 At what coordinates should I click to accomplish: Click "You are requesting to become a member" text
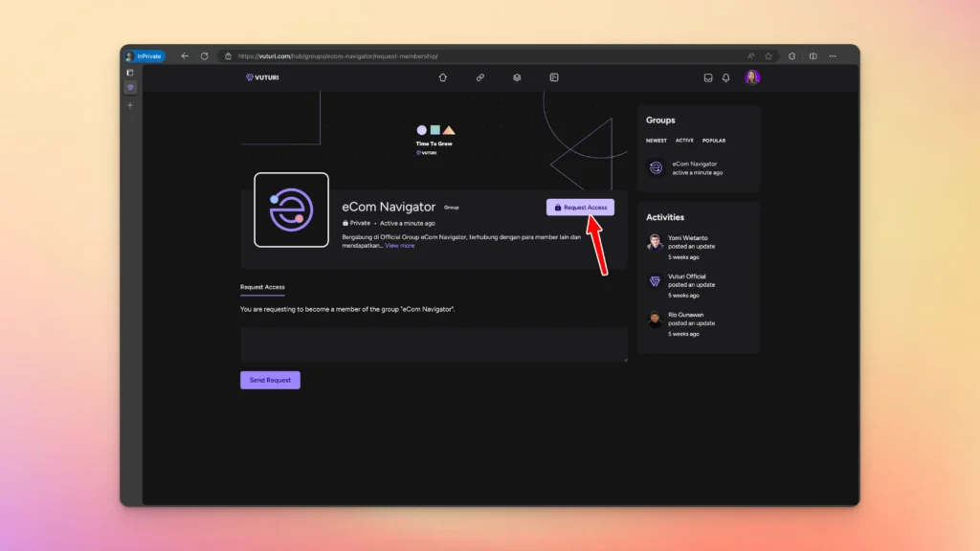(347, 309)
